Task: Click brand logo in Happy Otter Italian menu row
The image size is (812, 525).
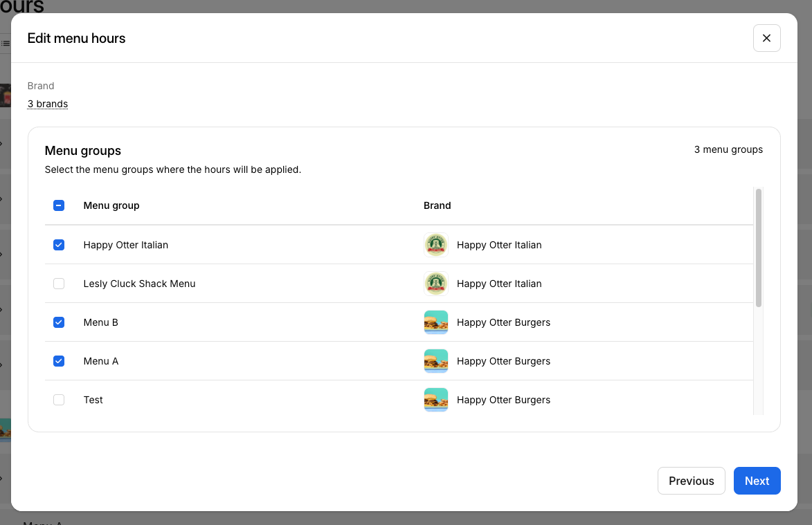Action: coord(435,245)
